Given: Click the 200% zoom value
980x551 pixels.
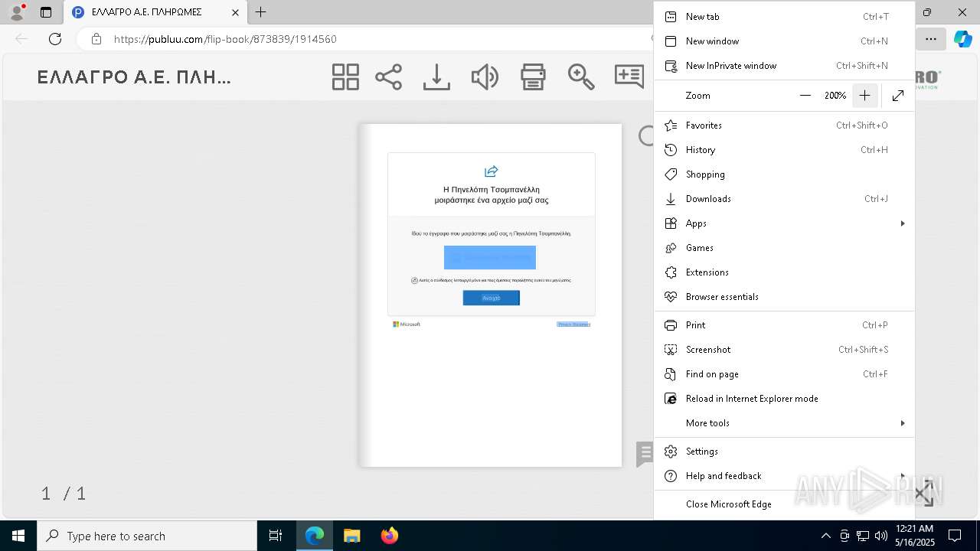Looking at the screenshot, I should [x=835, y=96].
